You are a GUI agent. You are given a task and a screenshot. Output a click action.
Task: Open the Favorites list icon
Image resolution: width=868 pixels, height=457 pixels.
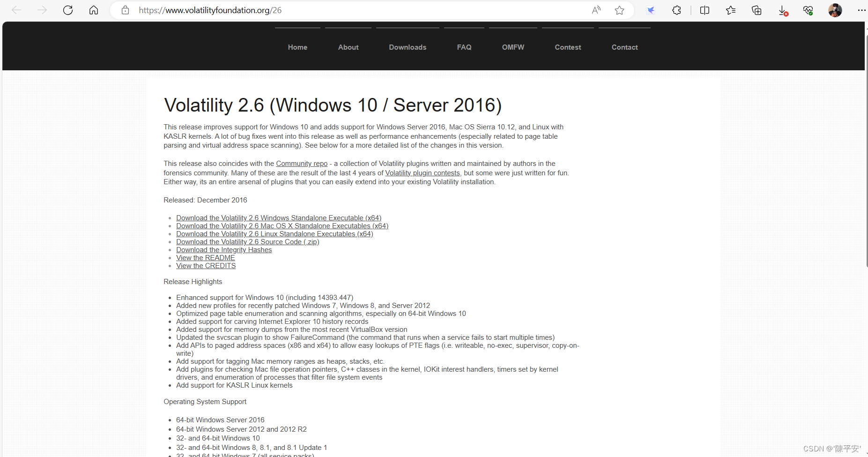click(x=731, y=10)
